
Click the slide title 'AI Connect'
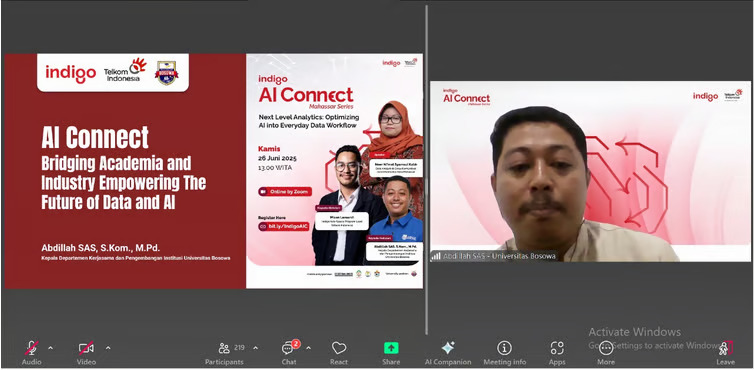(x=95, y=138)
